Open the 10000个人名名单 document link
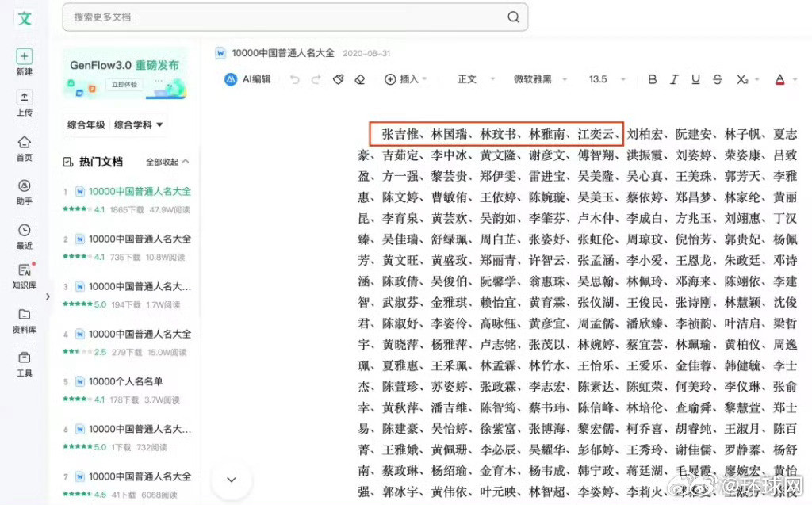 (127, 382)
